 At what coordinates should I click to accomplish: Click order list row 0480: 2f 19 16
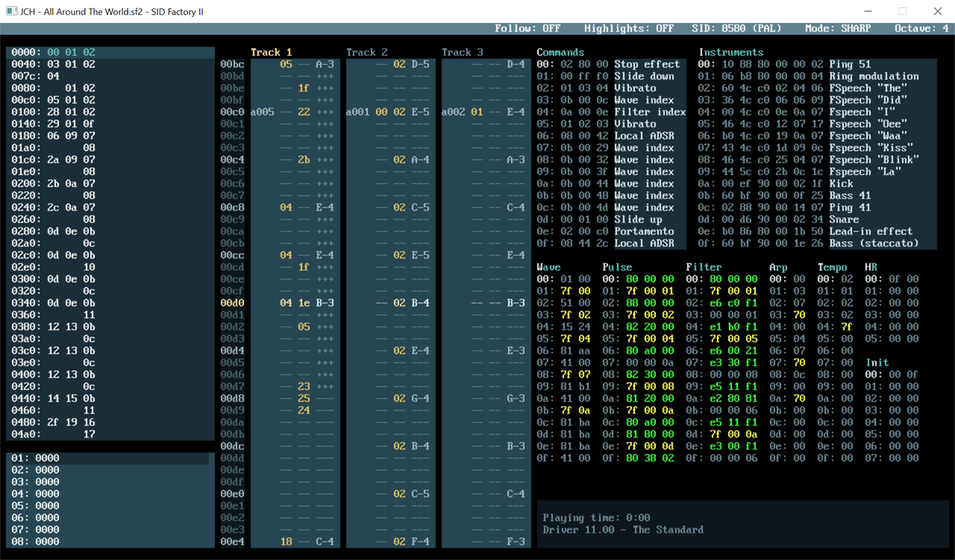[111, 422]
